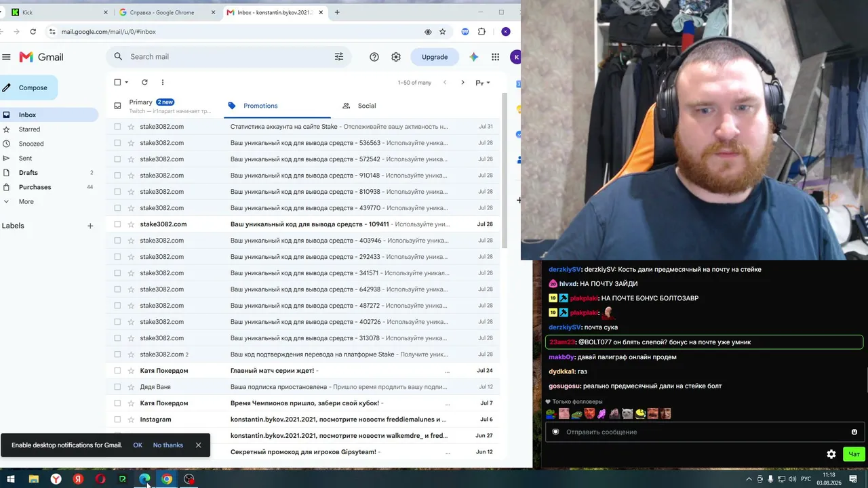
Task: Star the Instagram email about freddiemalunes
Action: 132,420
